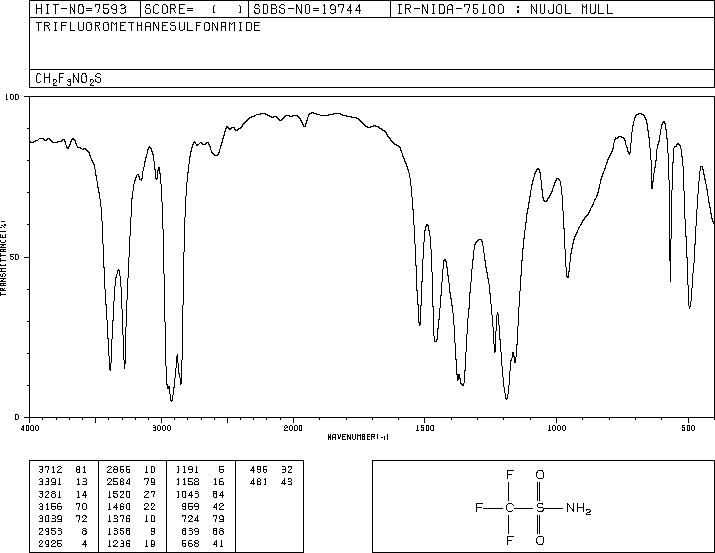Select peak table entry 1520
This screenshot has height=553, width=715.
[119, 494]
